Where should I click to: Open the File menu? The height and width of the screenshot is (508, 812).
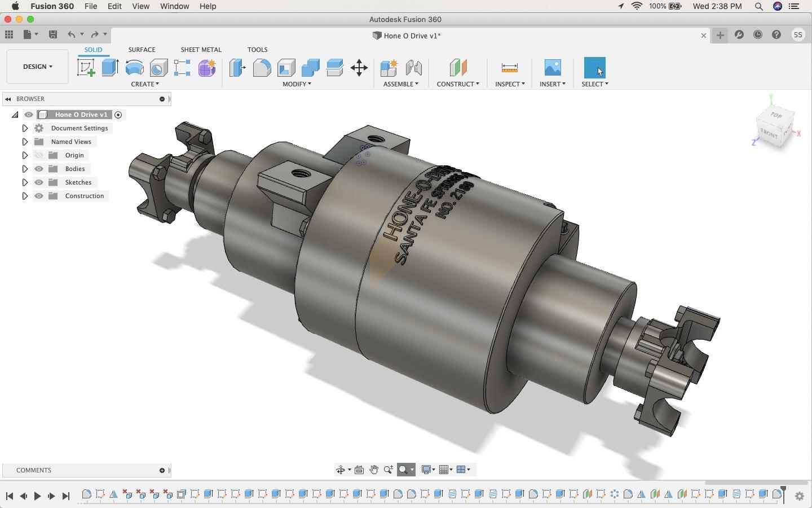pos(91,6)
